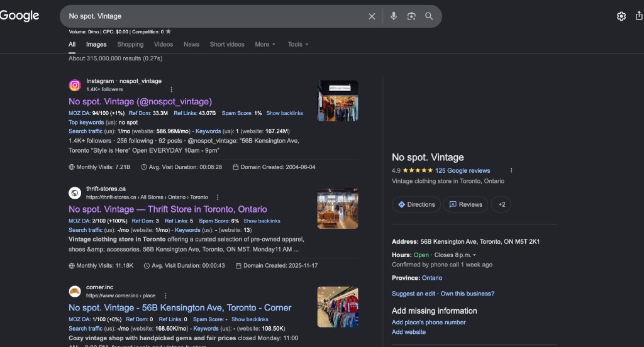Screen dimensions: 644x347
Task: Open the No spot. Vintage (@nospot_vintage) result
Action: click(140, 101)
